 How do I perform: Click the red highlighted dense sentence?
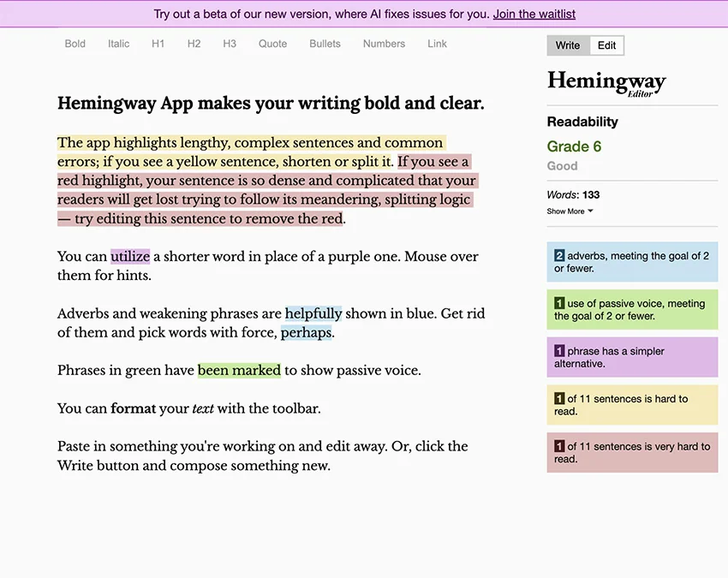click(267, 190)
